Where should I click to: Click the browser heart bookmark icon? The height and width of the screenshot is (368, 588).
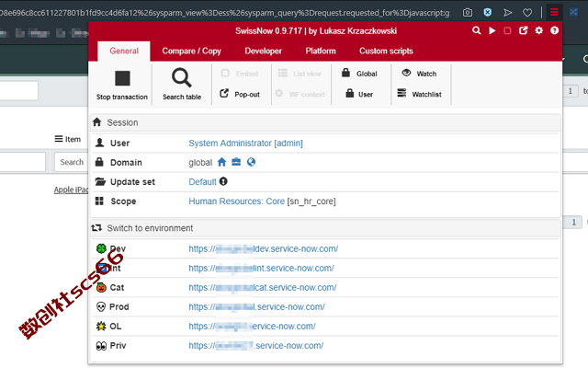[x=527, y=13]
